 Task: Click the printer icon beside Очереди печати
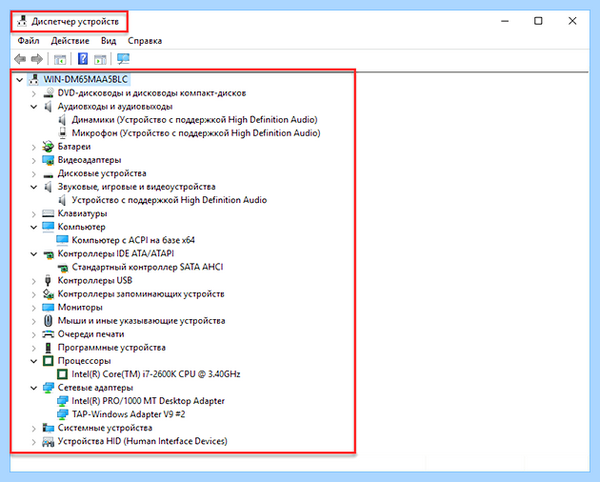point(48,334)
